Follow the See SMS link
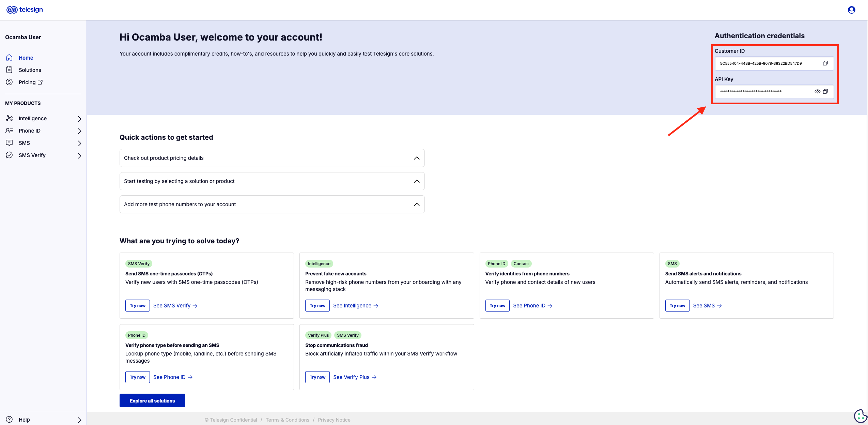 coord(708,305)
